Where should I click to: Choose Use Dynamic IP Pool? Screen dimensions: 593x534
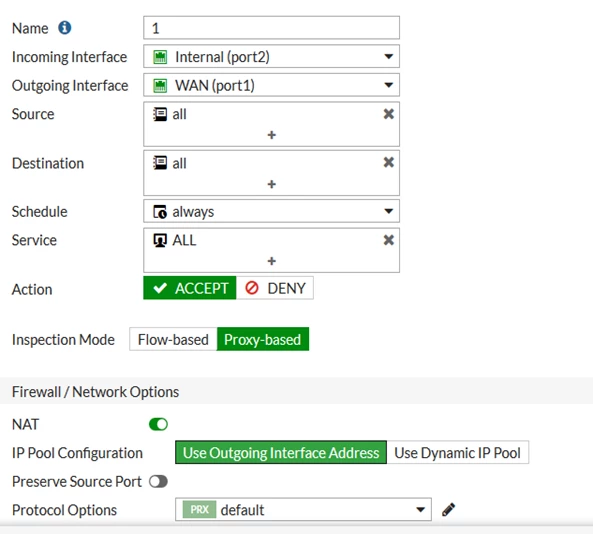458,452
